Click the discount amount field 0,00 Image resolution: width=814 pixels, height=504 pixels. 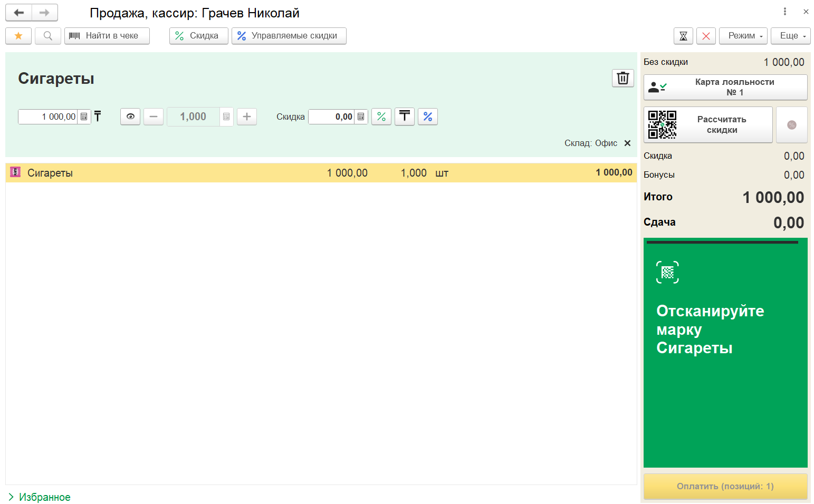click(x=331, y=117)
